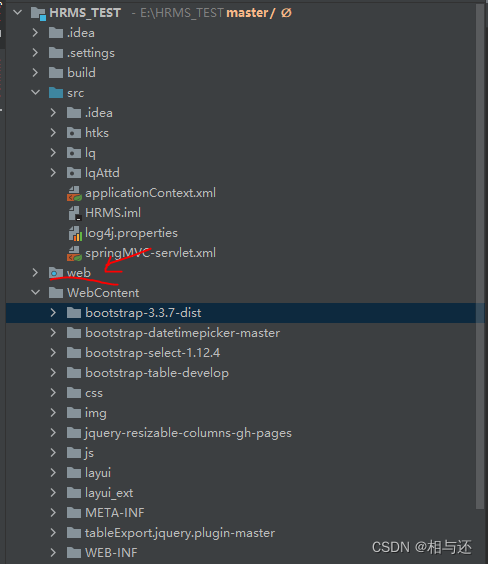Click the HRMS.iml module file icon
Screen dimensions: 488x564
74,213
